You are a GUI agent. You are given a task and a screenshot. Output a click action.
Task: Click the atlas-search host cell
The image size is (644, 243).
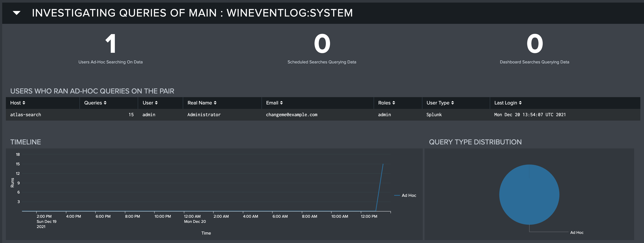(25, 115)
